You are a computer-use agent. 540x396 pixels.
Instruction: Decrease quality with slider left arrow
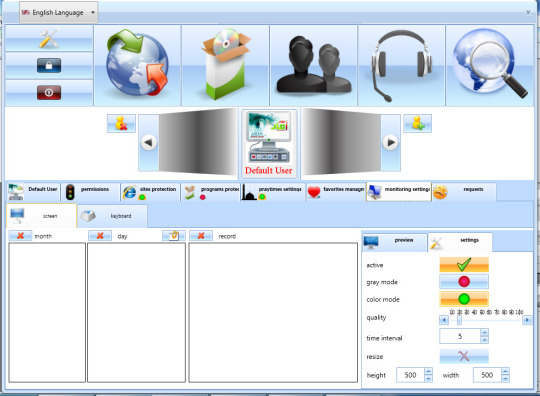444,321
